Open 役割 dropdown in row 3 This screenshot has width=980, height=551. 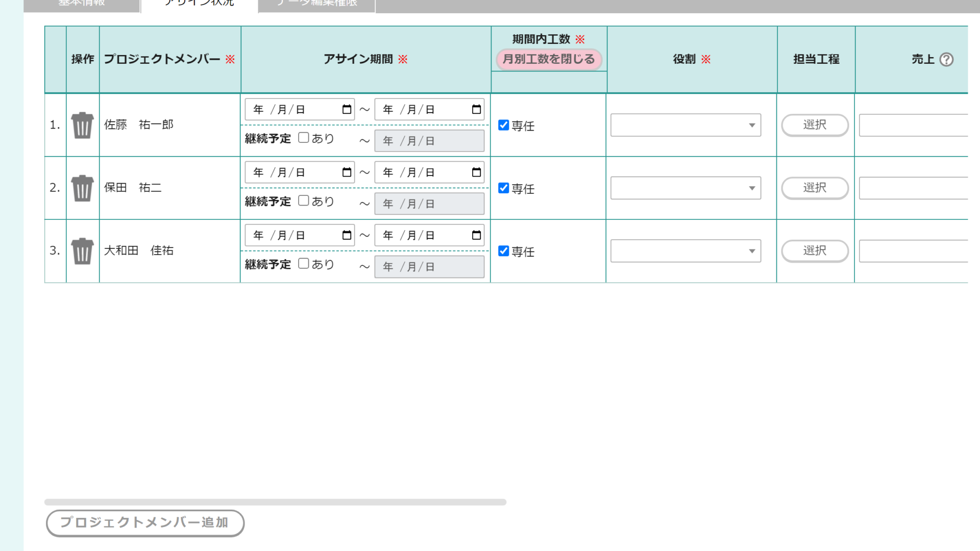click(685, 251)
